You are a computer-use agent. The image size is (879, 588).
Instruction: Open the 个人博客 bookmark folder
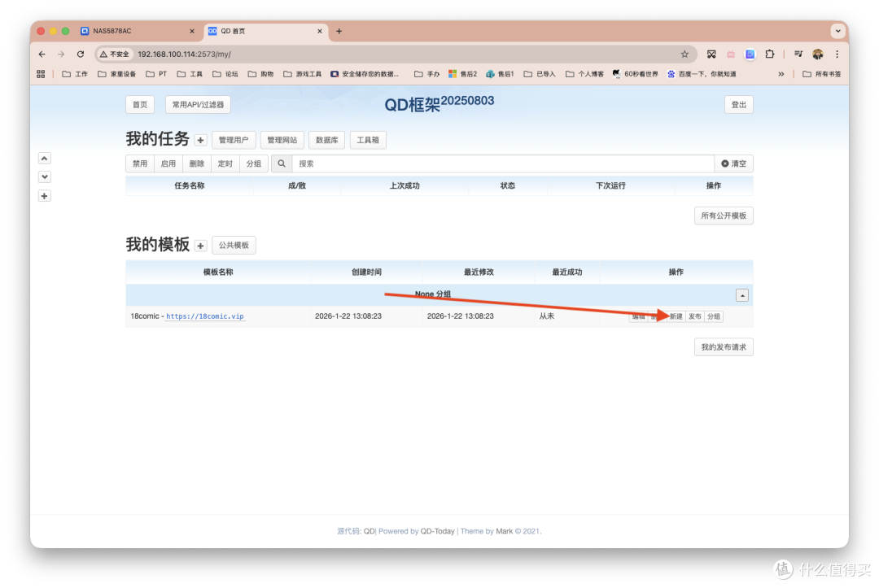(x=584, y=74)
